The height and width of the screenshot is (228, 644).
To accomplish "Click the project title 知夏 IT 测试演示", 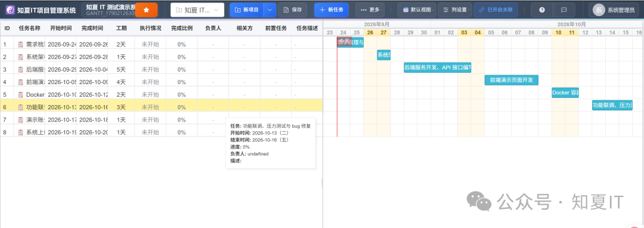I will click(110, 7).
